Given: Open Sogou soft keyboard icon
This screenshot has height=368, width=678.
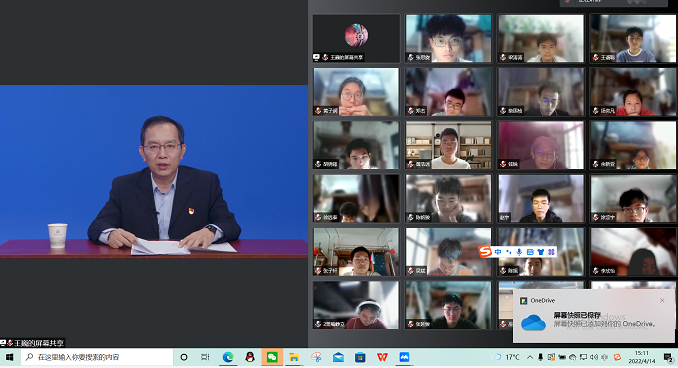Looking at the screenshot, I should [530, 252].
